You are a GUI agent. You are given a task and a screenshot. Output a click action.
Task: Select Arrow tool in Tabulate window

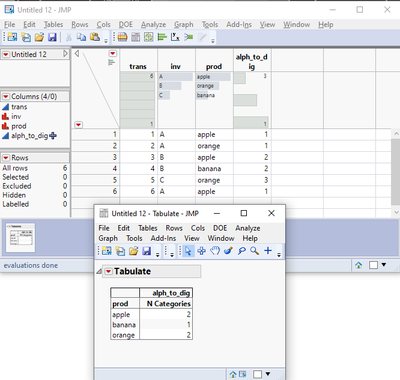pyautogui.click(x=188, y=251)
